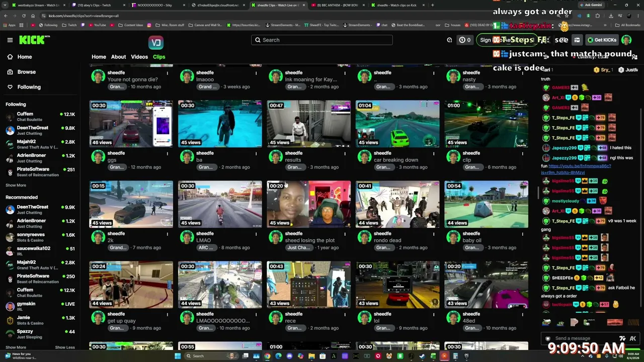644x362 pixels.
Task: Play the 'baby oil' clip thumbnail
Action: (x=487, y=204)
